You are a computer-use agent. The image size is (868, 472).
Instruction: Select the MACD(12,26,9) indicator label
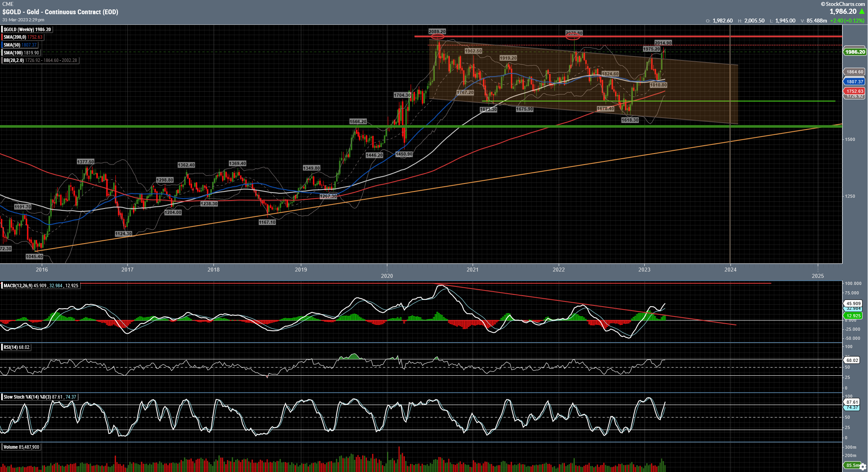18,285
